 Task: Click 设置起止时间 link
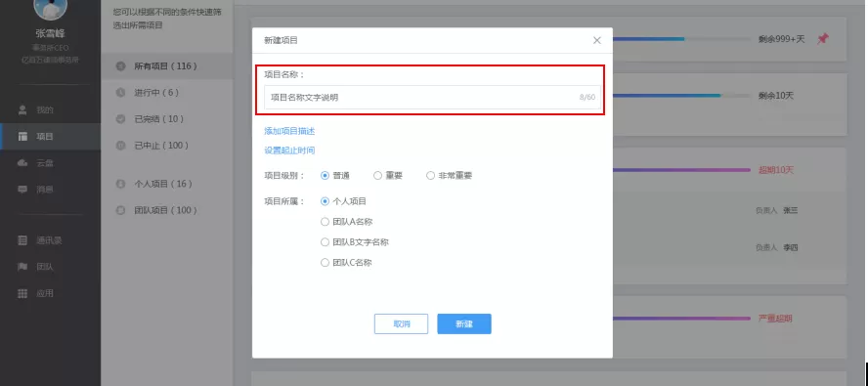[289, 150]
